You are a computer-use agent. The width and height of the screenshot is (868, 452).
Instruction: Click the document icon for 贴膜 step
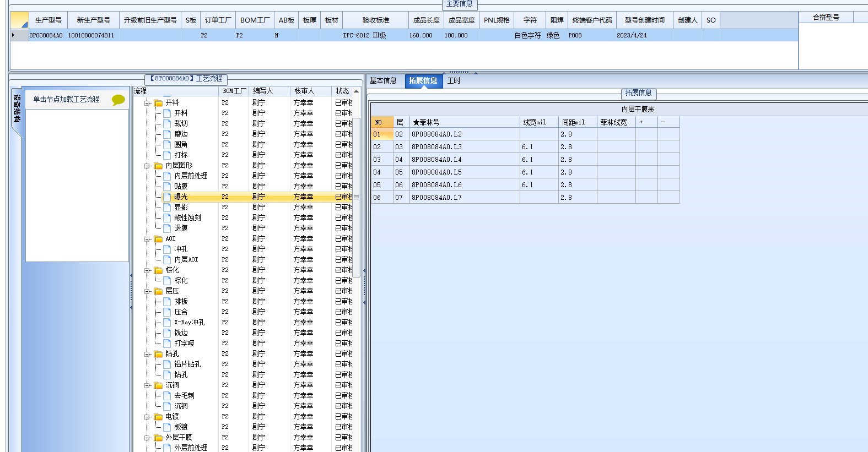click(x=167, y=187)
